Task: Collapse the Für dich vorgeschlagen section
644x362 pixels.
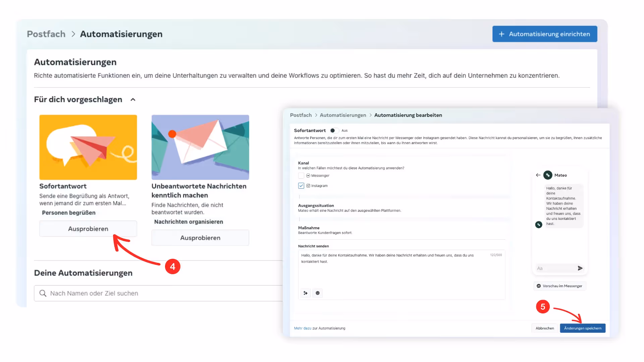Action: [x=133, y=100]
